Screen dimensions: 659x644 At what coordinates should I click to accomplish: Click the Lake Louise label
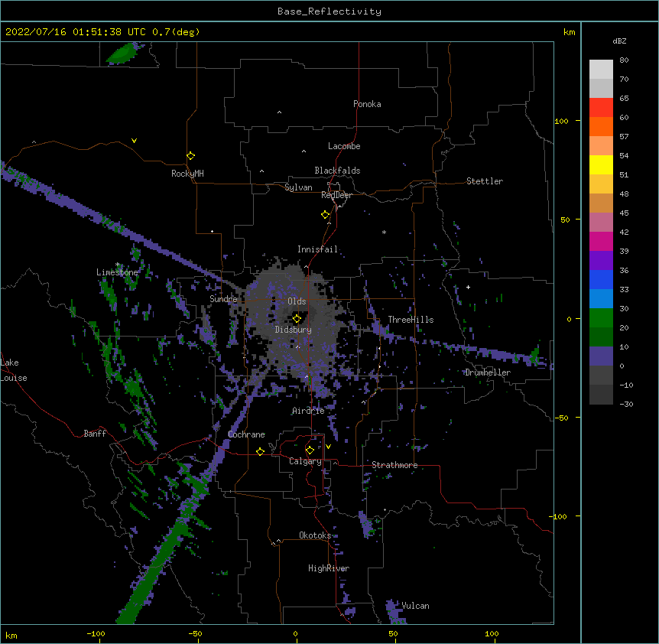(x=14, y=370)
